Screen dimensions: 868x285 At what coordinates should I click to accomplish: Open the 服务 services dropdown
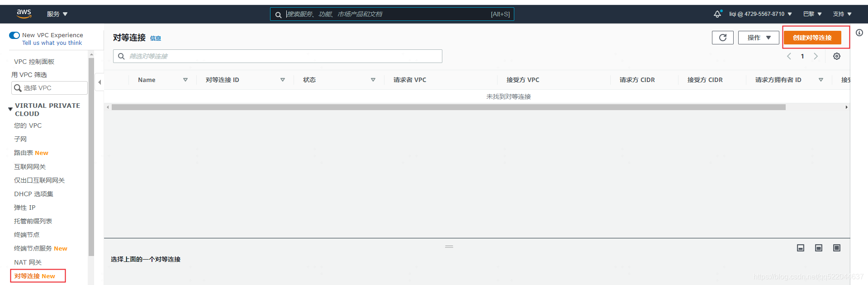point(57,14)
